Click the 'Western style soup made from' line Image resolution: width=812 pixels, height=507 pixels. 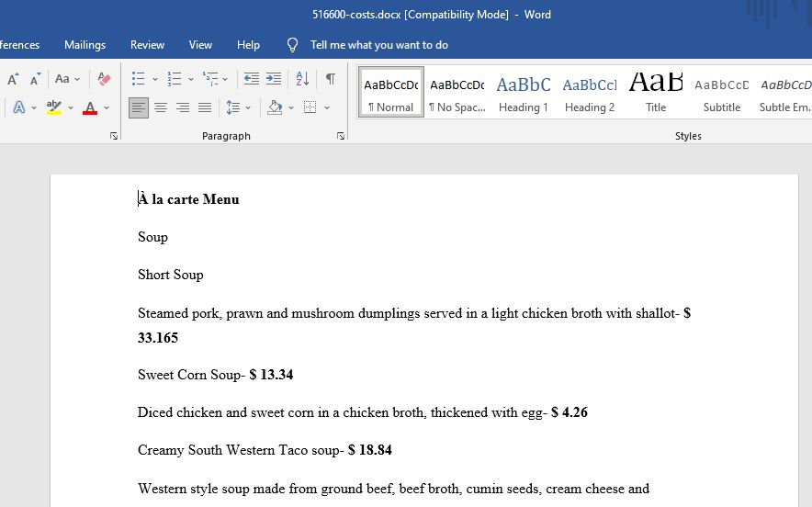pos(393,489)
